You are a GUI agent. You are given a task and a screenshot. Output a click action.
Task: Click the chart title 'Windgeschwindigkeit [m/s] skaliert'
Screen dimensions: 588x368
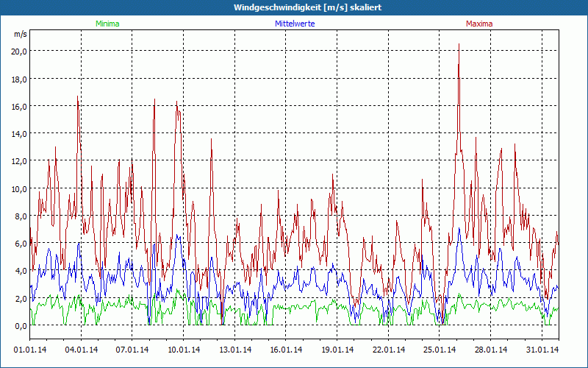pyautogui.click(x=307, y=7)
